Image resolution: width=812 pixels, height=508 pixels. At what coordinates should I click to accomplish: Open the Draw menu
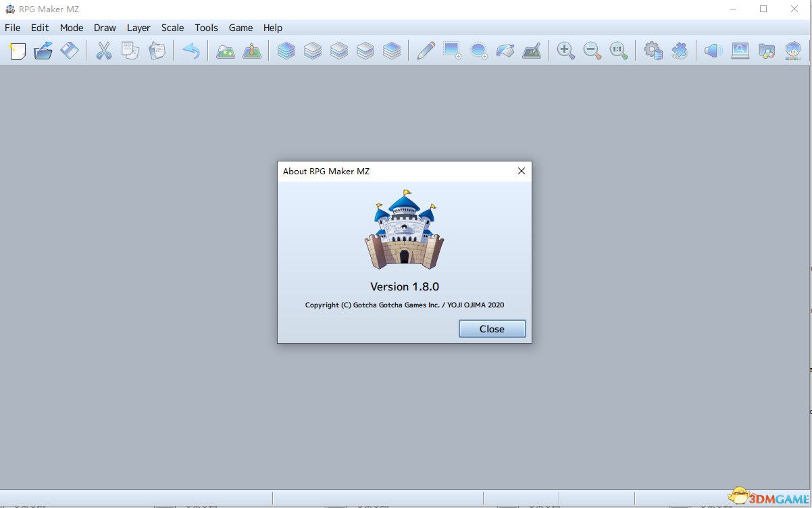[105, 28]
